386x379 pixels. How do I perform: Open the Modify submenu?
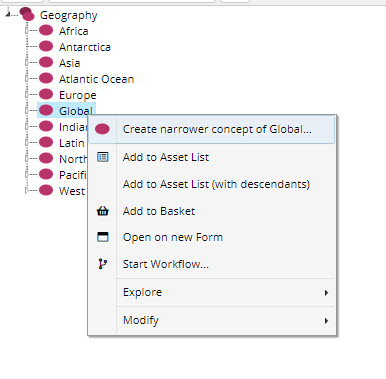[x=225, y=320]
